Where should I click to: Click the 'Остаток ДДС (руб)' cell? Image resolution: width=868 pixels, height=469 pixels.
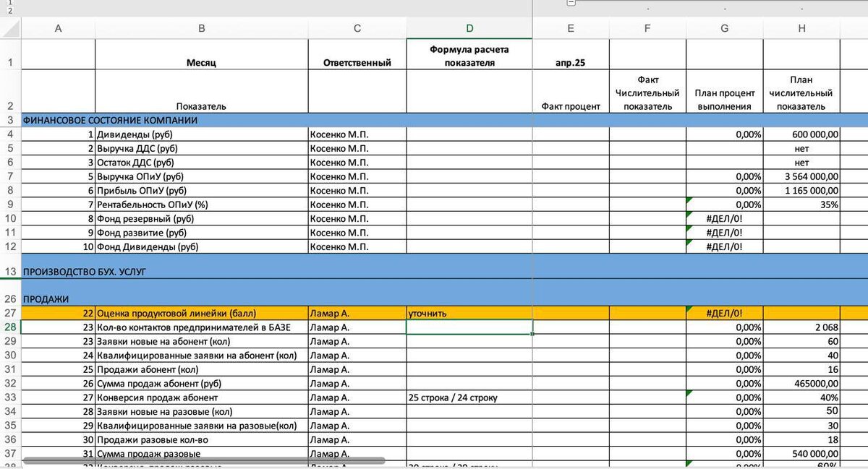click(x=202, y=163)
